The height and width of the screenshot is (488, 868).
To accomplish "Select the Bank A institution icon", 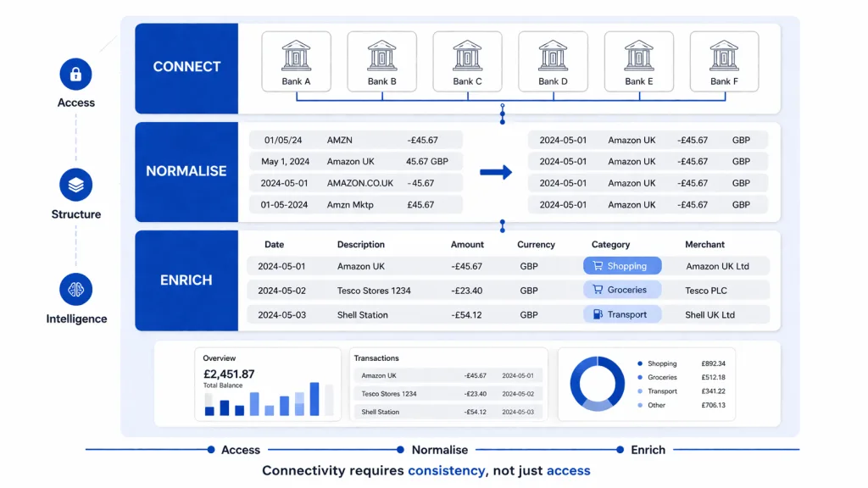I will click(297, 55).
